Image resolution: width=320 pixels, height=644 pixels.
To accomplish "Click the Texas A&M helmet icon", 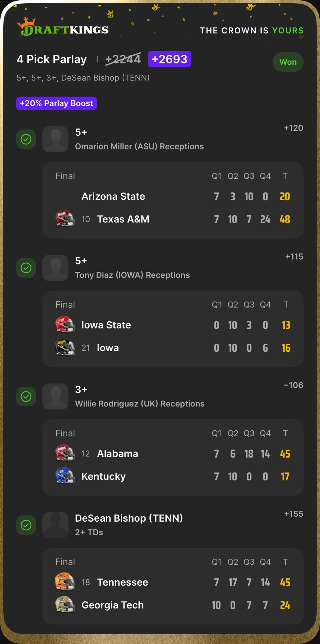I will [x=65, y=219].
